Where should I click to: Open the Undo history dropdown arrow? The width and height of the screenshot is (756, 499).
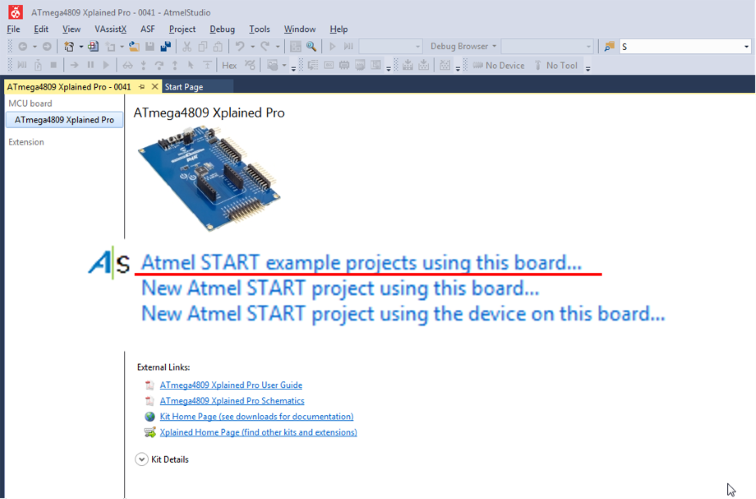click(x=252, y=46)
